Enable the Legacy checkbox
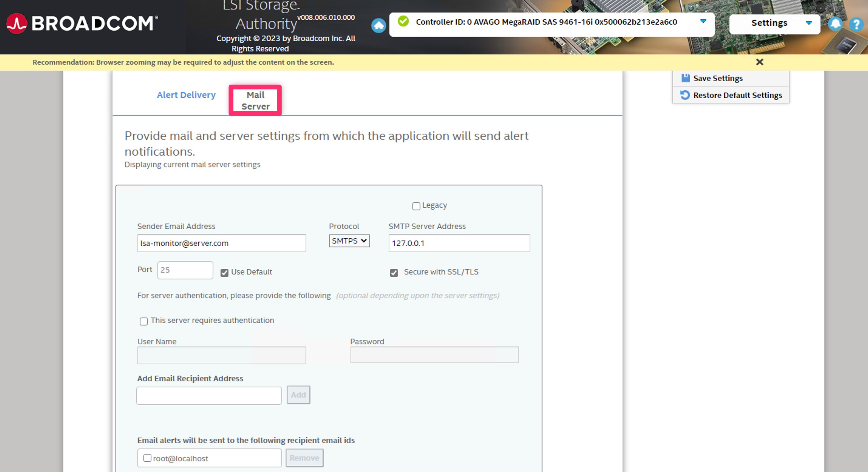 tap(416, 206)
